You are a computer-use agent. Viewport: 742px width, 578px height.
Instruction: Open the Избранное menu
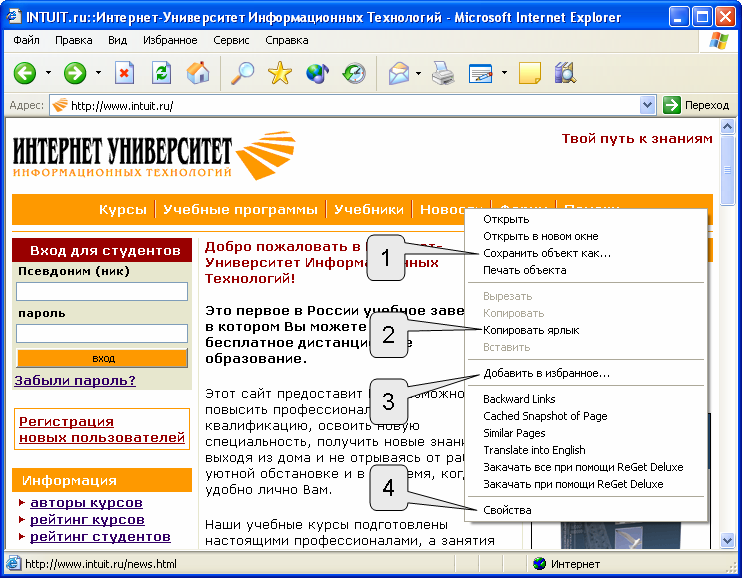click(170, 40)
